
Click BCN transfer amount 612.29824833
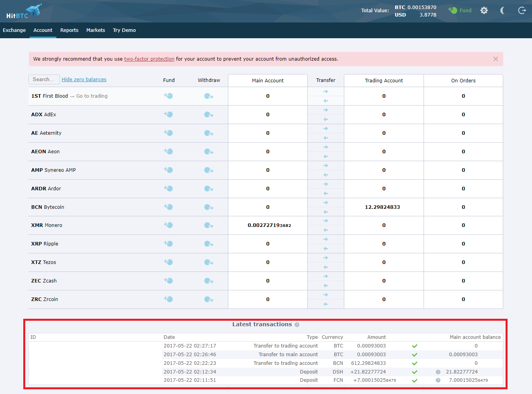coord(369,363)
